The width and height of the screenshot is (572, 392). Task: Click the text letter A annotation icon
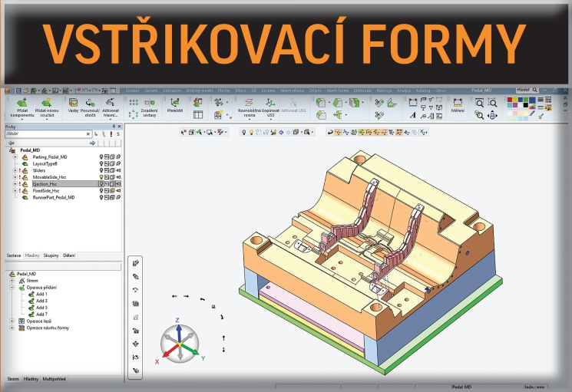tap(412, 115)
